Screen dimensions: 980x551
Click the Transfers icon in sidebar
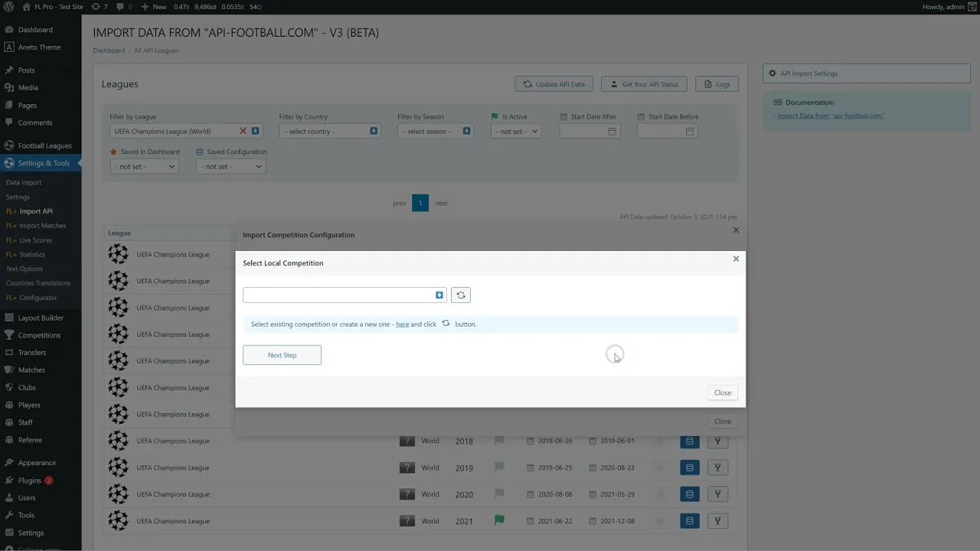coord(9,353)
